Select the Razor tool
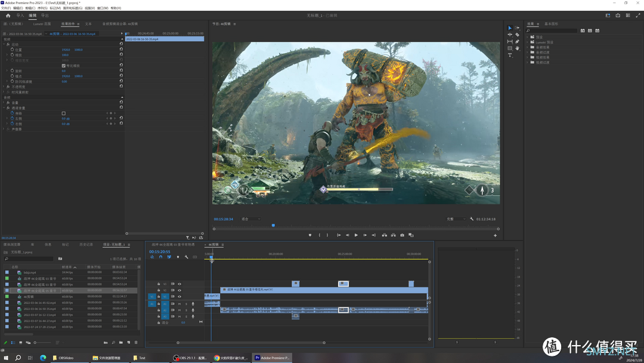Viewport: 644px width, 363px height. (x=517, y=35)
